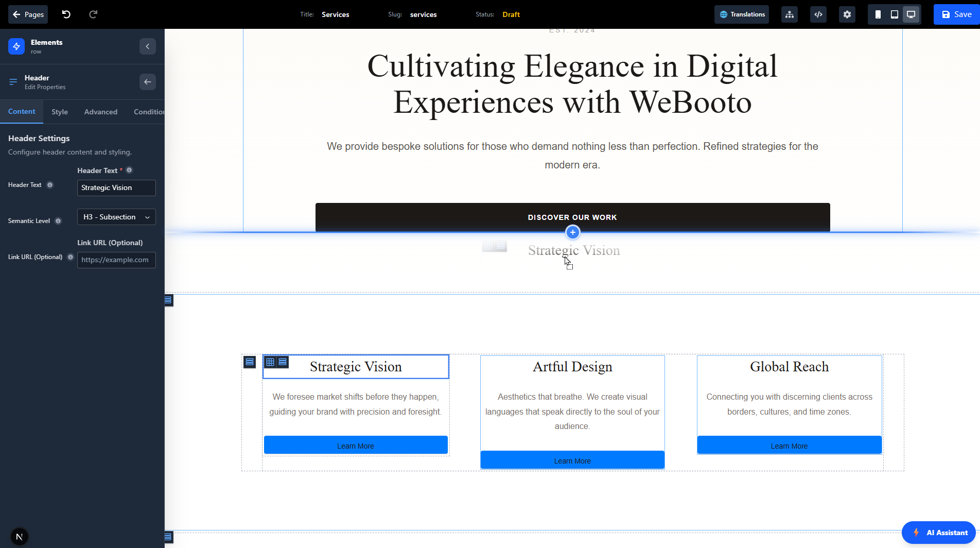Click the Header Text input field
The image size is (980, 548).
[x=116, y=187]
